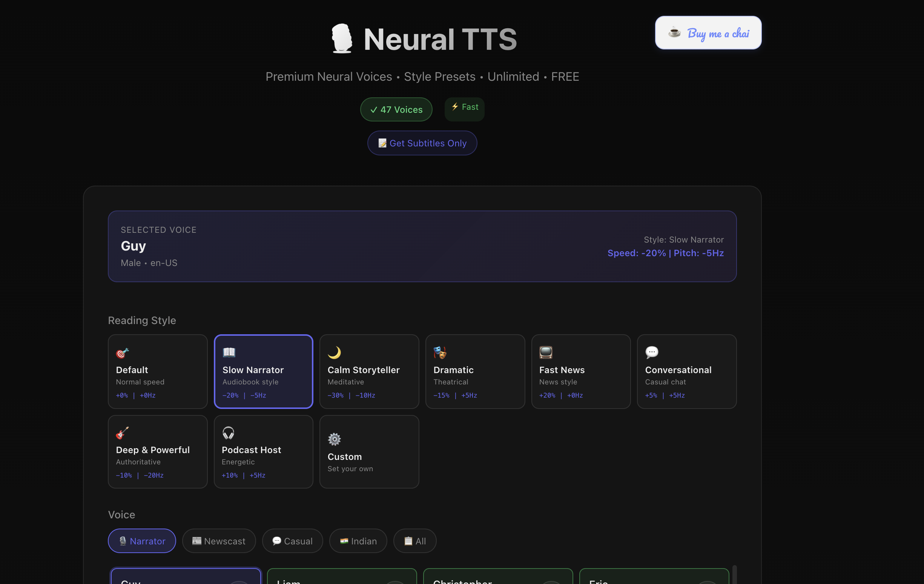Enable the Casual voice filter
The height and width of the screenshot is (584, 924).
[292, 541]
